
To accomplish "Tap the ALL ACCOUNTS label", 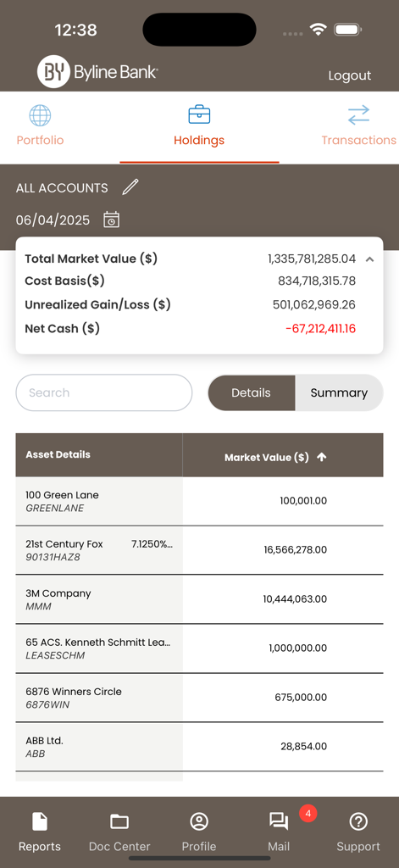I will point(62,188).
